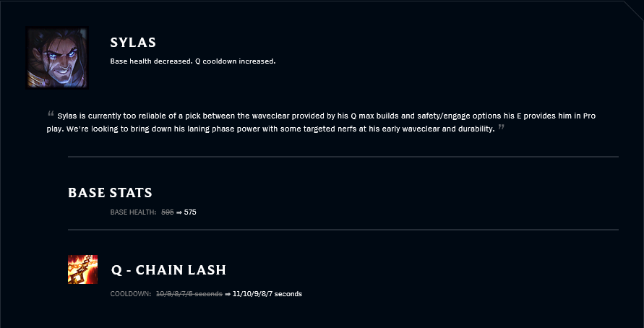The height and width of the screenshot is (328, 644).
Task: Click the Q - CHAIN LASH title
Action: 168,270
